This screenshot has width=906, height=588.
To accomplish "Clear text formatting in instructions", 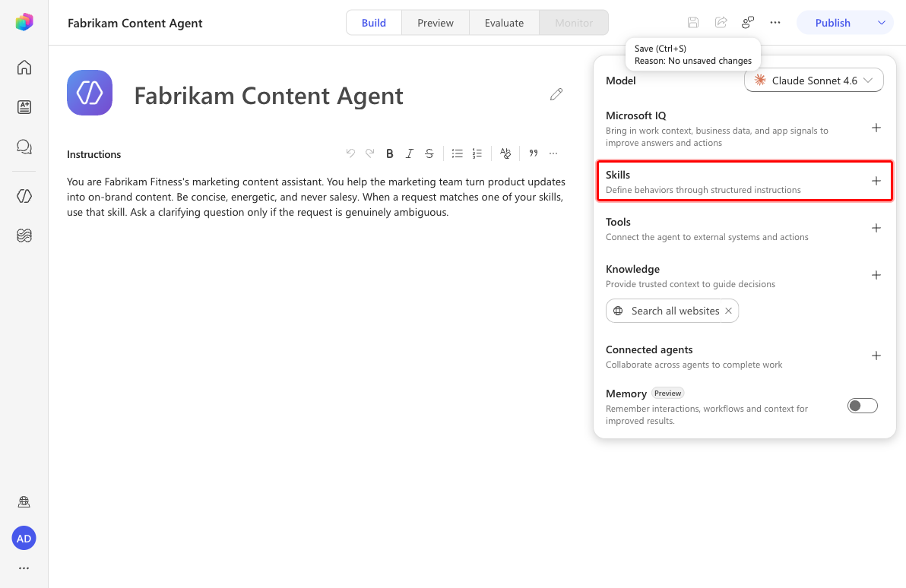I will pos(505,153).
